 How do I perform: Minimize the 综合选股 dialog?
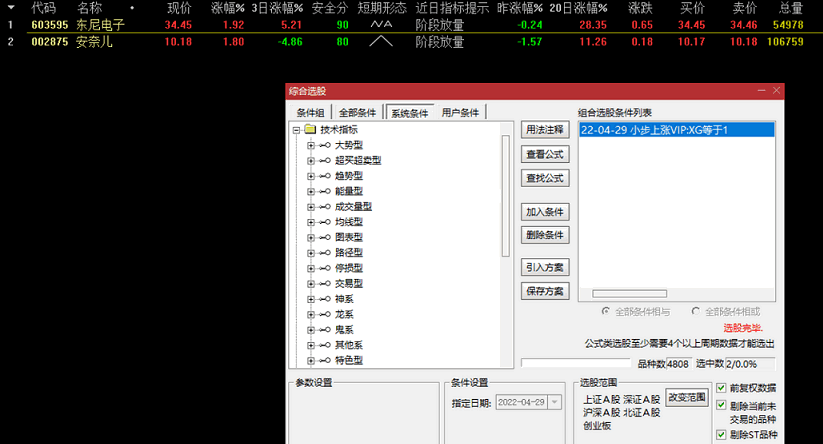point(762,91)
